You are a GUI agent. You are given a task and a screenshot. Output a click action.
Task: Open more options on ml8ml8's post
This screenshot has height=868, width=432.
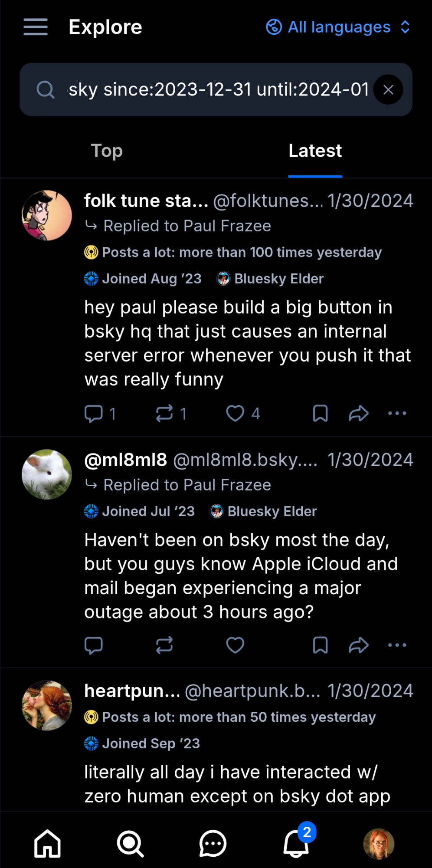point(397,645)
